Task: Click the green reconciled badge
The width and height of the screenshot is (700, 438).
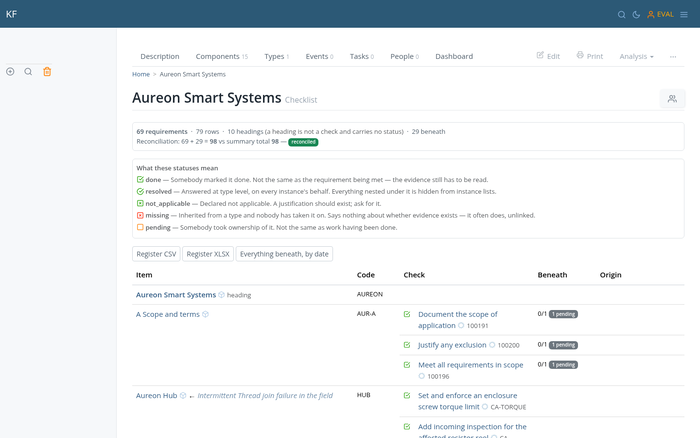Action: [x=303, y=142]
